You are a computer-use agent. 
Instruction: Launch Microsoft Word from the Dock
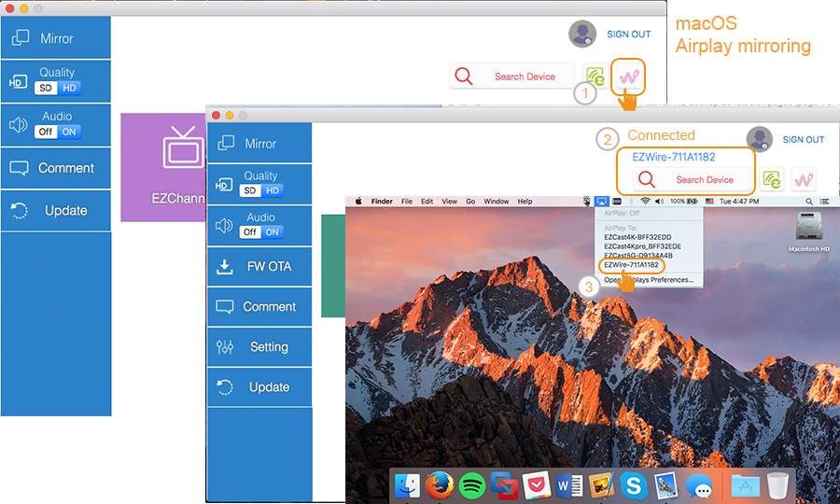568,485
